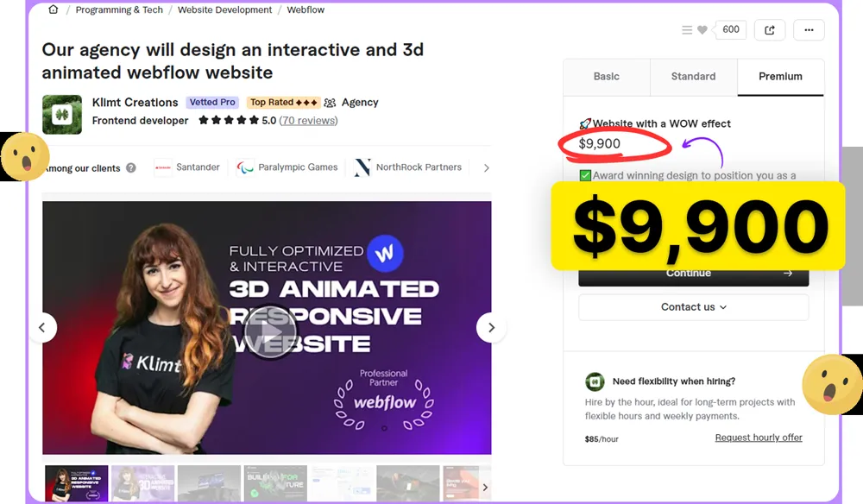
Task: Switch to the Basic package tab
Action: click(607, 77)
